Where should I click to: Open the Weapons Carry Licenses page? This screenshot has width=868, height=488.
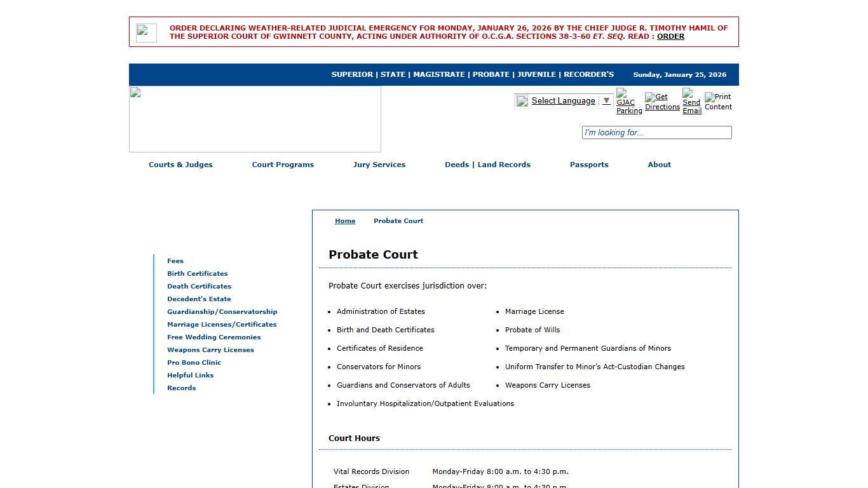point(210,349)
